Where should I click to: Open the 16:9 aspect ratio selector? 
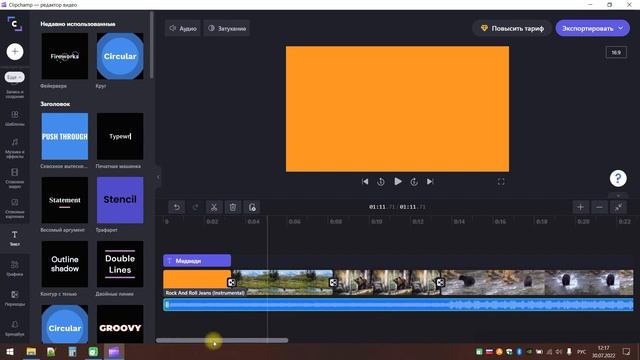pos(616,53)
